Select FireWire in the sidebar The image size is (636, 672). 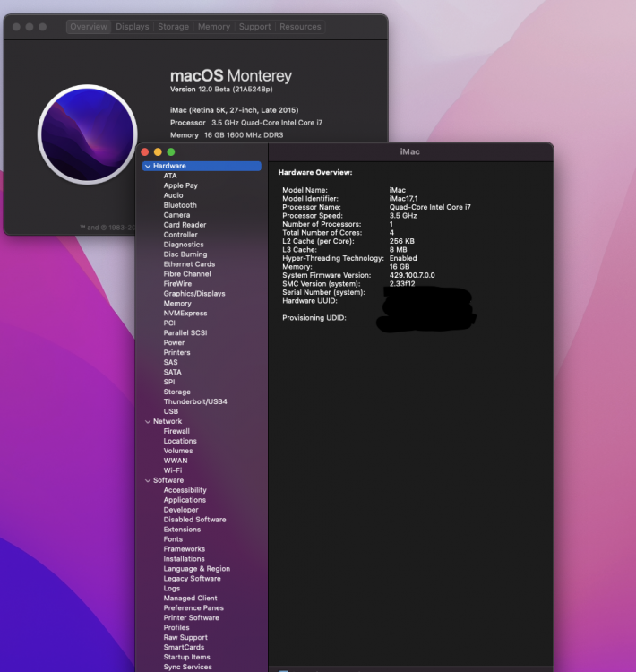(x=177, y=284)
